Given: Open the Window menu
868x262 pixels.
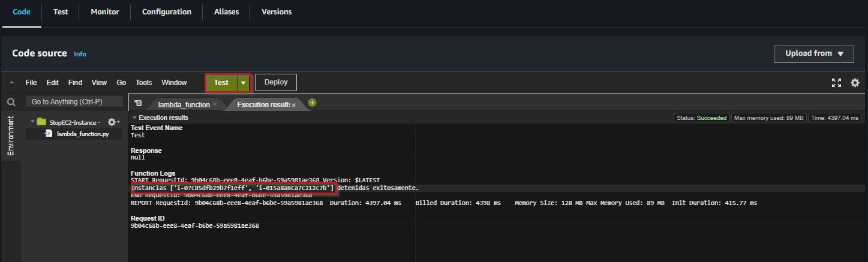Looking at the screenshot, I should pyautogui.click(x=174, y=83).
